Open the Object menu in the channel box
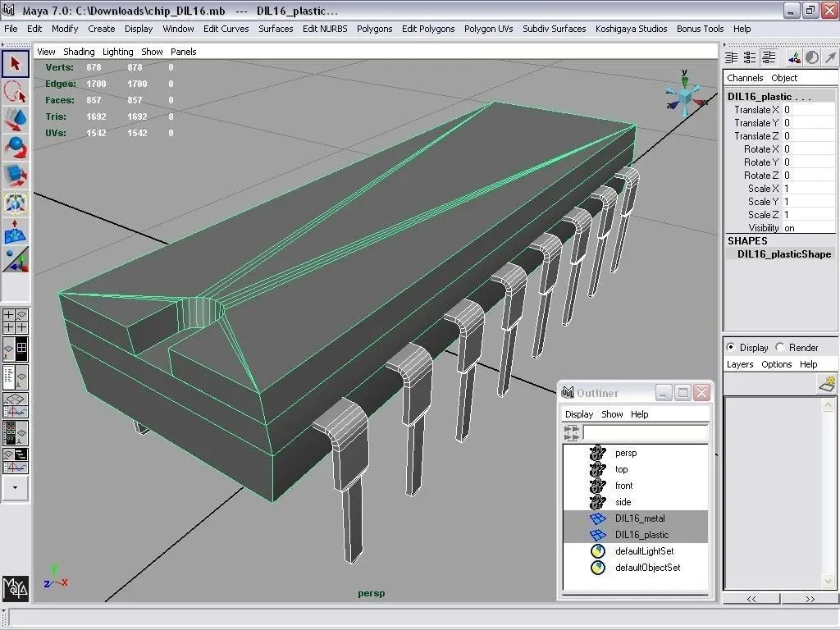 (x=784, y=78)
